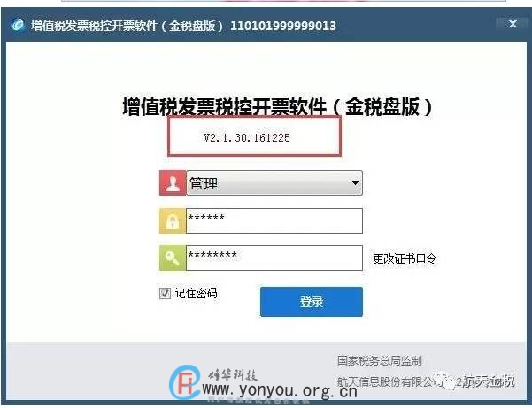Viewport: 532px width, 408px height.
Task: Close the login window with X
Action: tap(513, 24)
